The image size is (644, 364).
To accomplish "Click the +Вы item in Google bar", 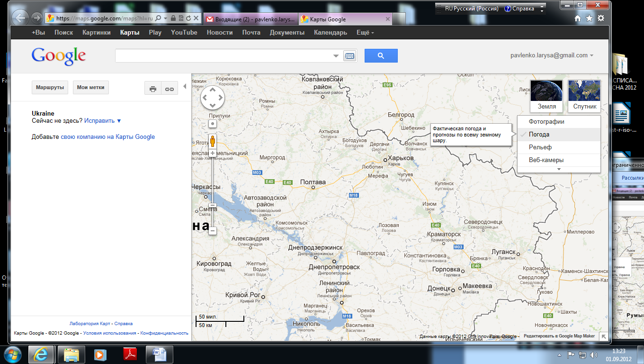I will pos(38,33).
